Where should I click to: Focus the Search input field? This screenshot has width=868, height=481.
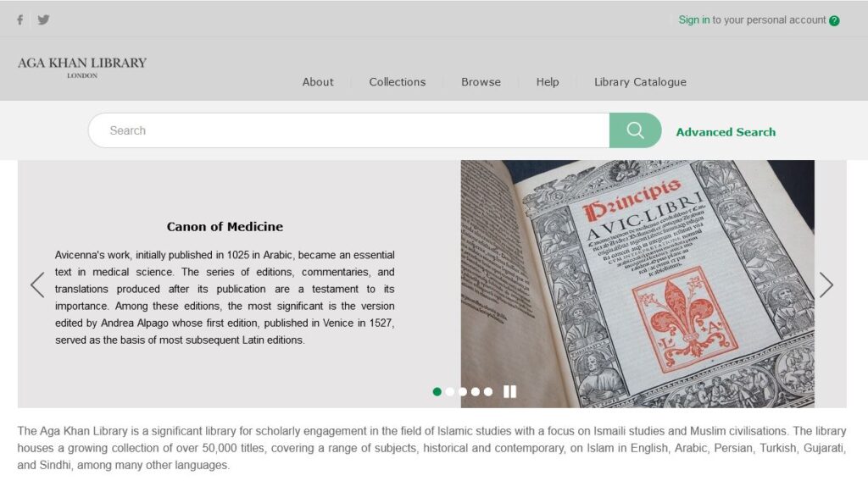[348, 130]
